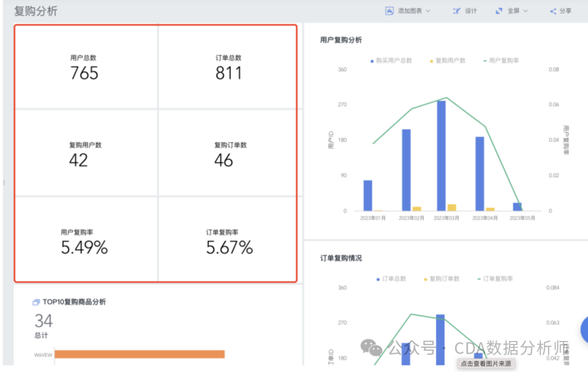Click the 34 总计 value
Image resolution: width=588 pixels, height=372 pixels.
click(44, 321)
